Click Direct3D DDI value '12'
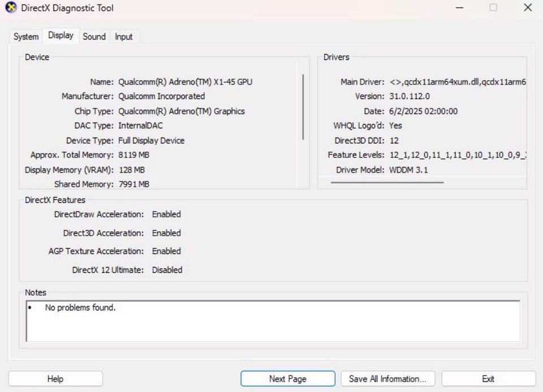Screen dimensions: 543x392 (x=394, y=141)
